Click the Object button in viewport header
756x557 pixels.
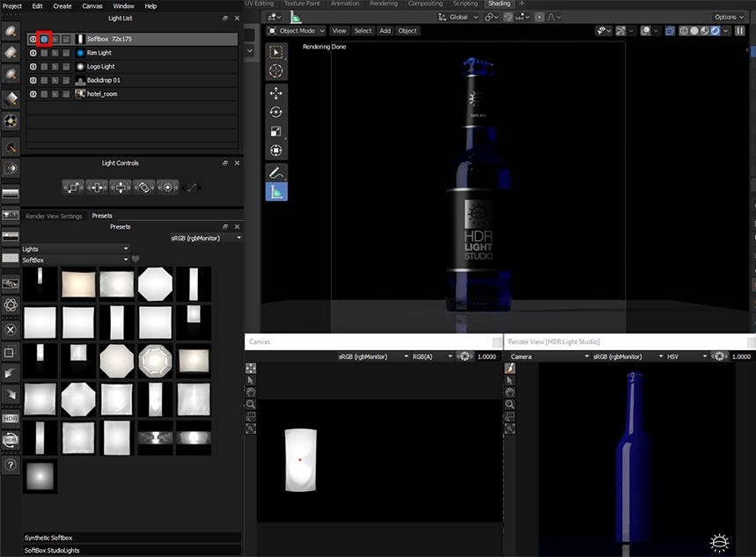click(407, 31)
